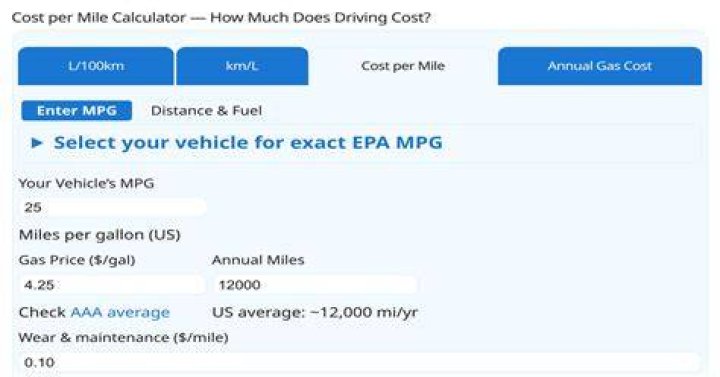Click the 'Annual Miles' label
Screen dimensions: 720x377
(258, 260)
